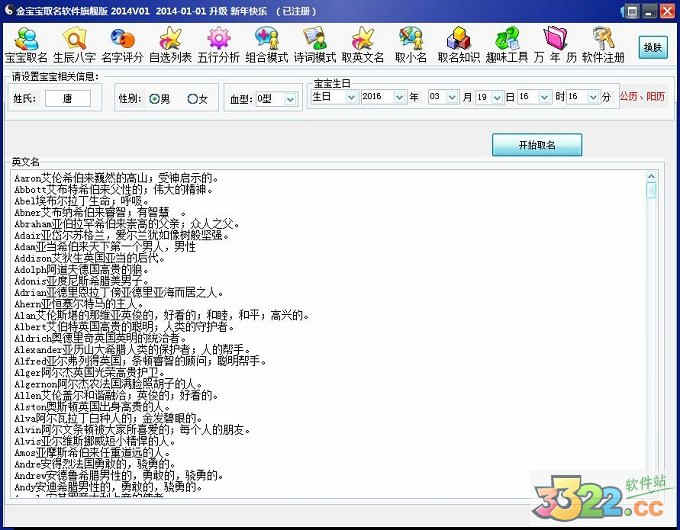
Task: Select the Adonis name entry
Action: [x=81, y=281]
